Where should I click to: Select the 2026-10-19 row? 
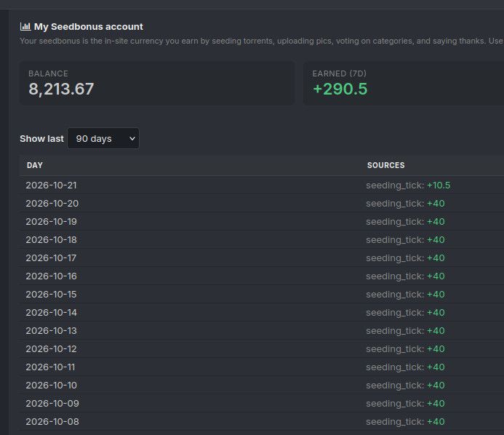(x=262, y=222)
